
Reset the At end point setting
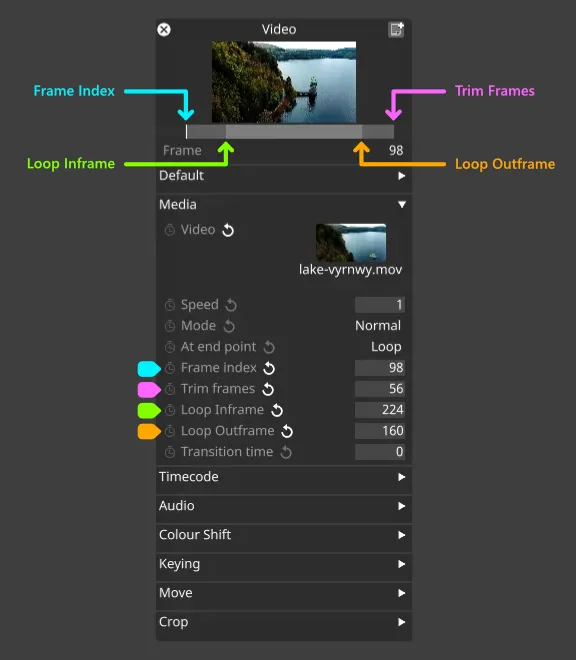[x=269, y=347]
